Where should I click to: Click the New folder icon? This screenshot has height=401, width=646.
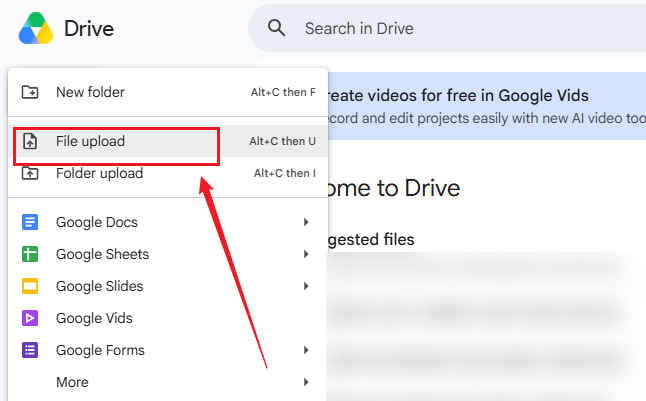pyautogui.click(x=30, y=92)
